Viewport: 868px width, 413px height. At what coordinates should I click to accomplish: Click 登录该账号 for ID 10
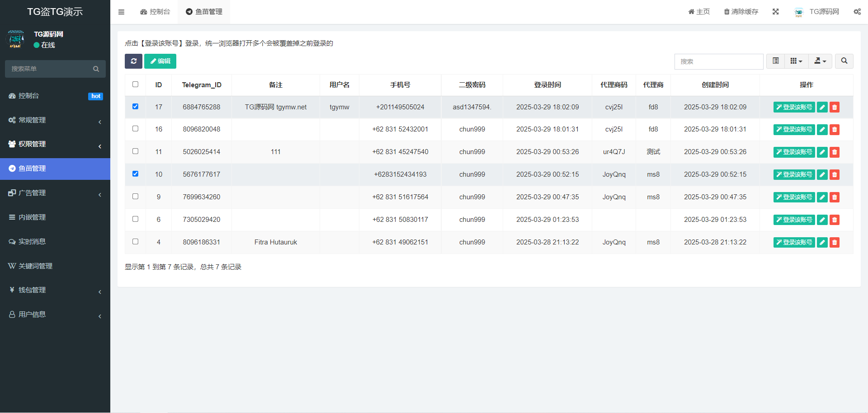coord(794,175)
